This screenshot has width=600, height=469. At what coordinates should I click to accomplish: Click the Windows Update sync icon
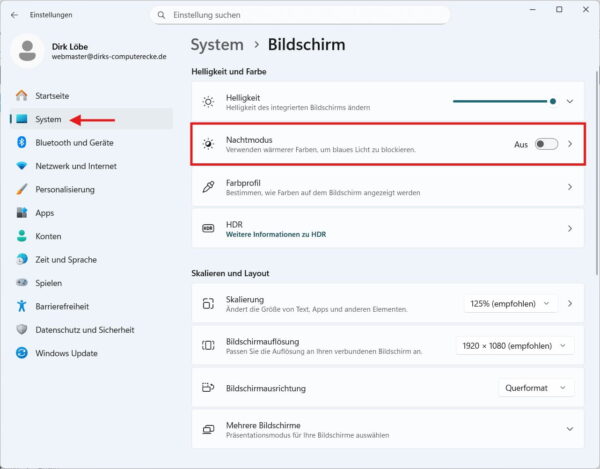pos(22,353)
